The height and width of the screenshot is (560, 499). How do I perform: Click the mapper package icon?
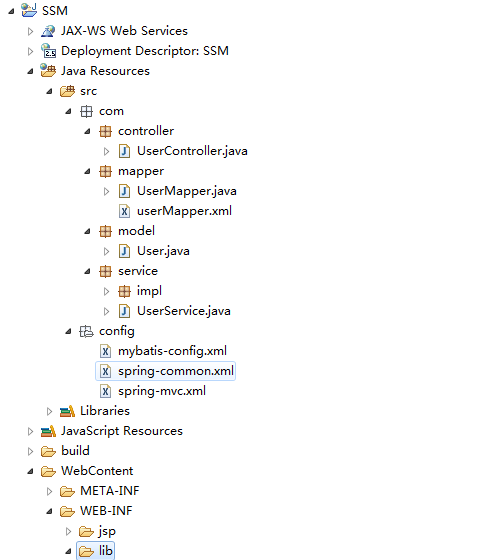pos(105,171)
